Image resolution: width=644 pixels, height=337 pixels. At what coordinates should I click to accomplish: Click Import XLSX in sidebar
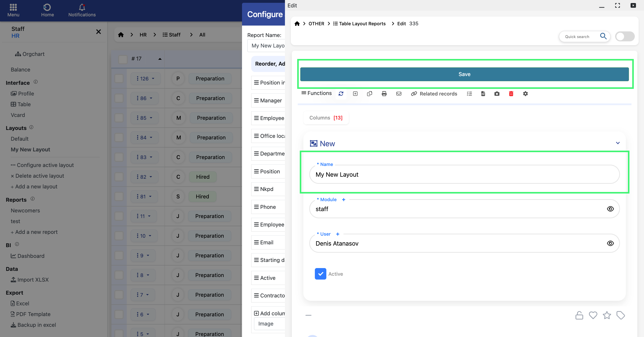(x=30, y=280)
